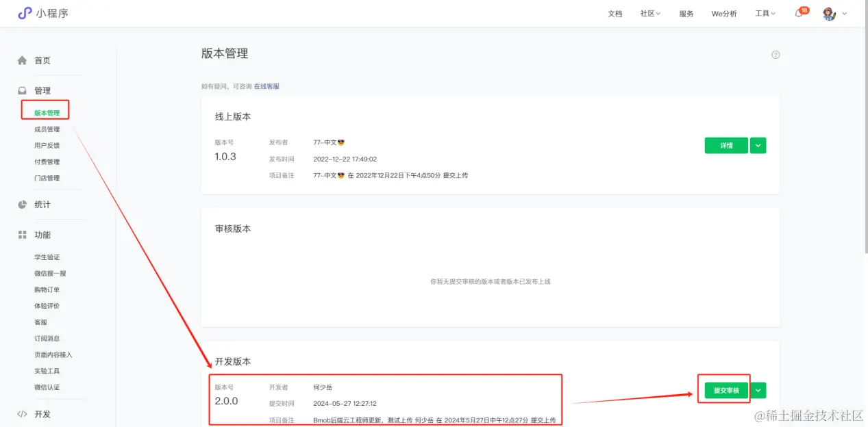Image resolution: width=868 pixels, height=427 pixels.
Task: Click the 统计 pie chart icon
Action: pyautogui.click(x=22, y=205)
